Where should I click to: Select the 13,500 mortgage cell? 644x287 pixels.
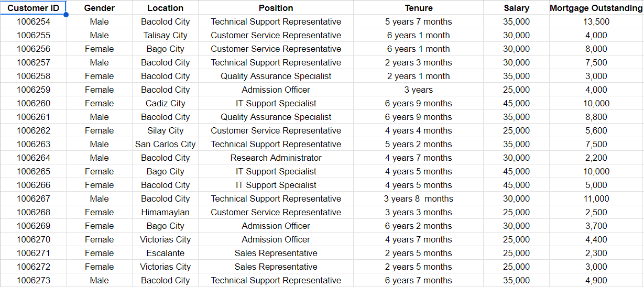point(596,21)
